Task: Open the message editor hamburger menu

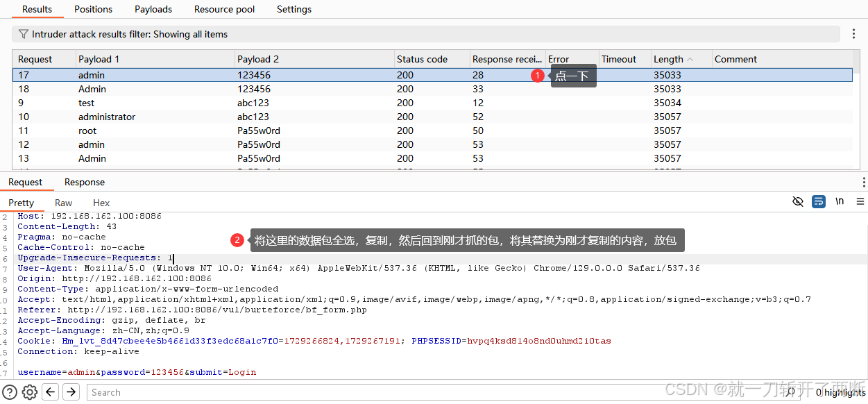Action: [860, 202]
